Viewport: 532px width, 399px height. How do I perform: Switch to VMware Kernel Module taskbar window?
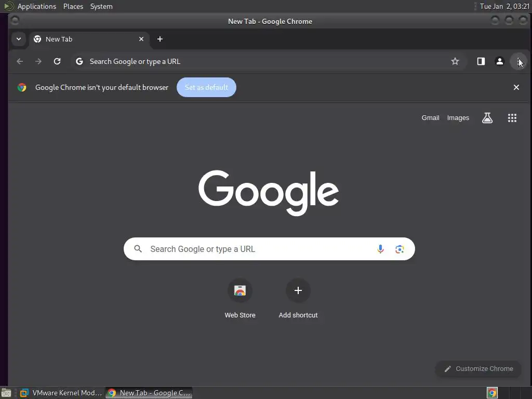tap(61, 393)
